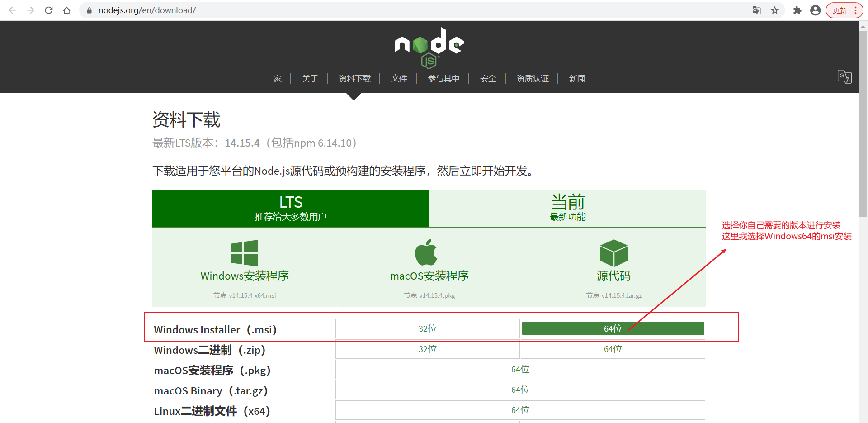Click the address bar URL nodejs.org/en/download/
Screen dimensions: 868x423
[x=147, y=10]
